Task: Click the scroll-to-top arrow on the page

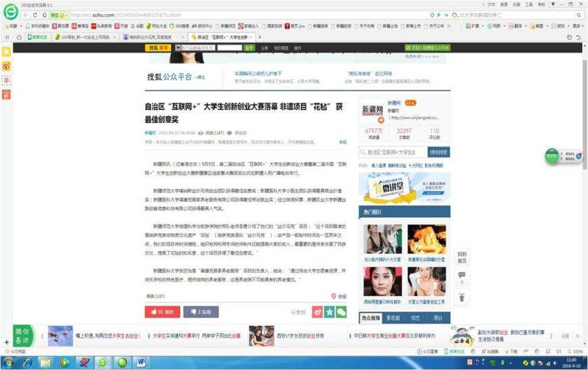Action: (462, 298)
